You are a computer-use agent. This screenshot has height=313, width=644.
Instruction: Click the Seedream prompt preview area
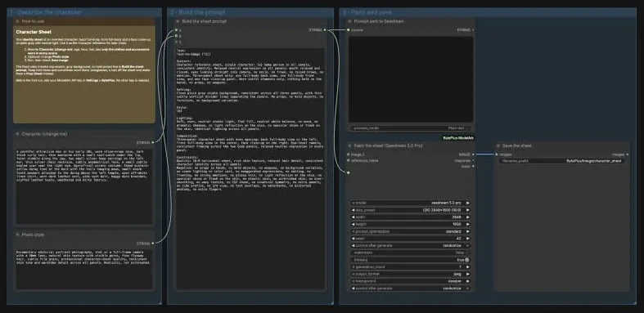tap(411, 79)
